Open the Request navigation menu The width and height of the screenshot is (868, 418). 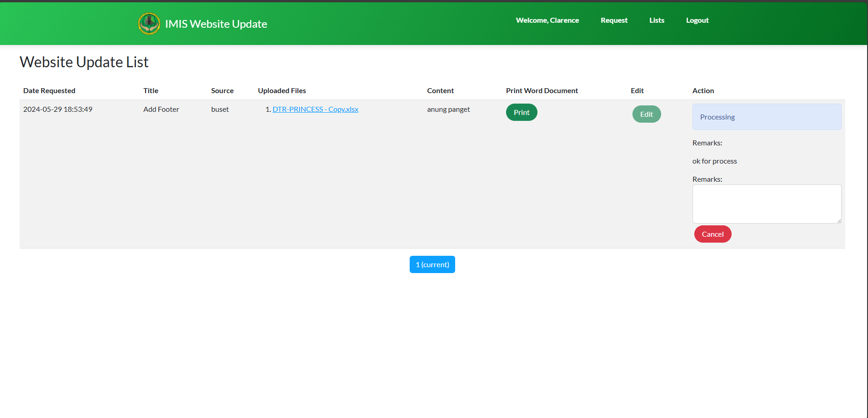(x=614, y=20)
